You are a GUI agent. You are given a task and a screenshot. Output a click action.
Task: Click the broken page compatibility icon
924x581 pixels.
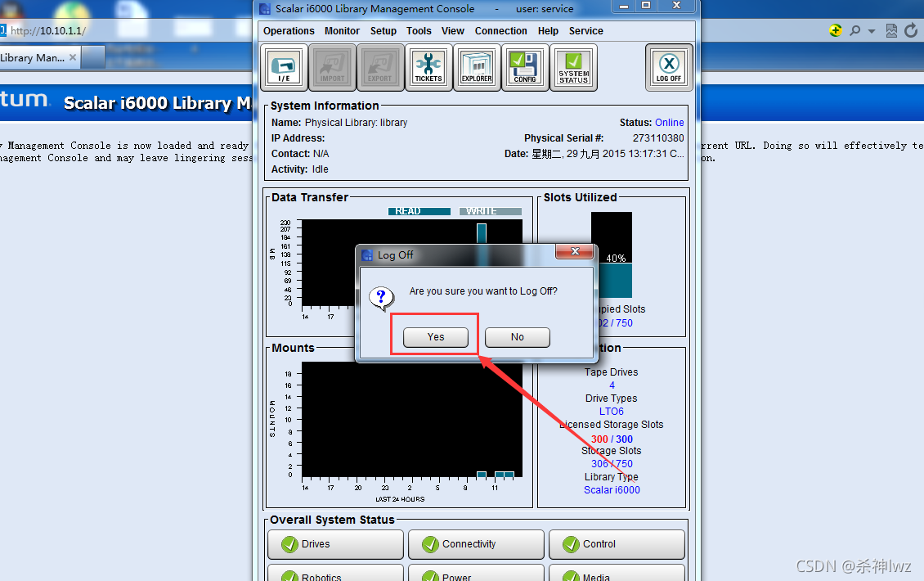click(x=891, y=30)
